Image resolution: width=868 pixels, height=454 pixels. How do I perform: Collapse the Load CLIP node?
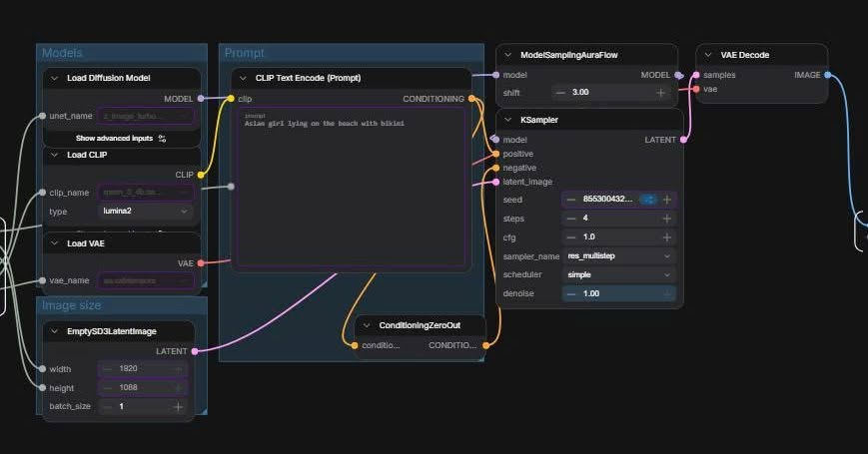tap(54, 155)
